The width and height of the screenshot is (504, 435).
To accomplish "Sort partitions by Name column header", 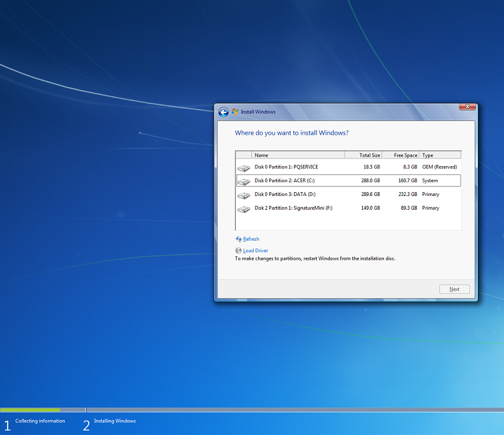I will [x=298, y=155].
